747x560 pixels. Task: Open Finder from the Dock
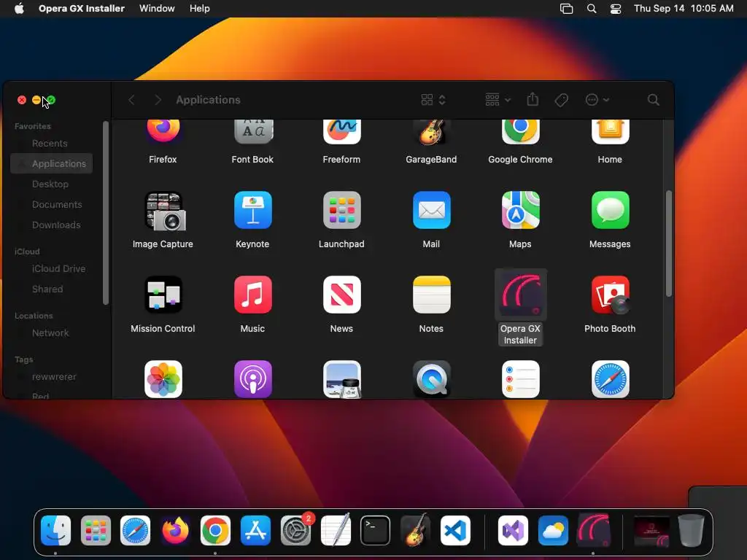tap(55, 530)
